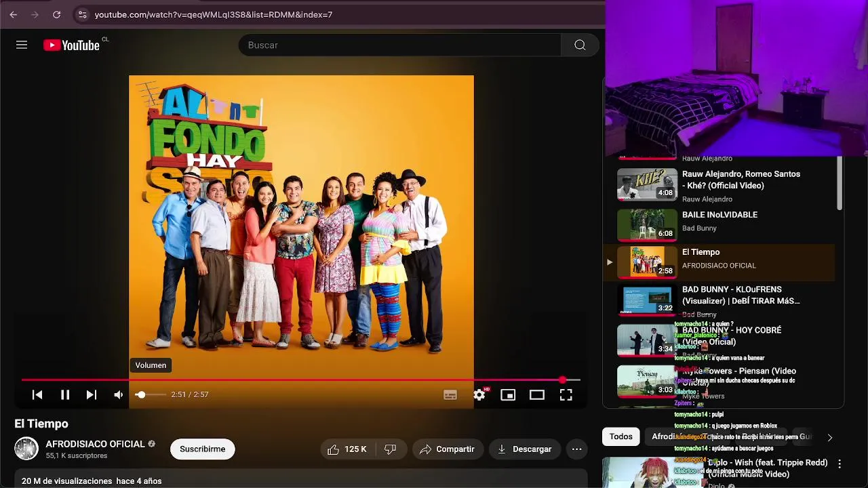The height and width of the screenshot is (488, 868).
Task: Play HOY COBRÉ thumbnail showing 3:34
Action: click(x=647, y=341)
